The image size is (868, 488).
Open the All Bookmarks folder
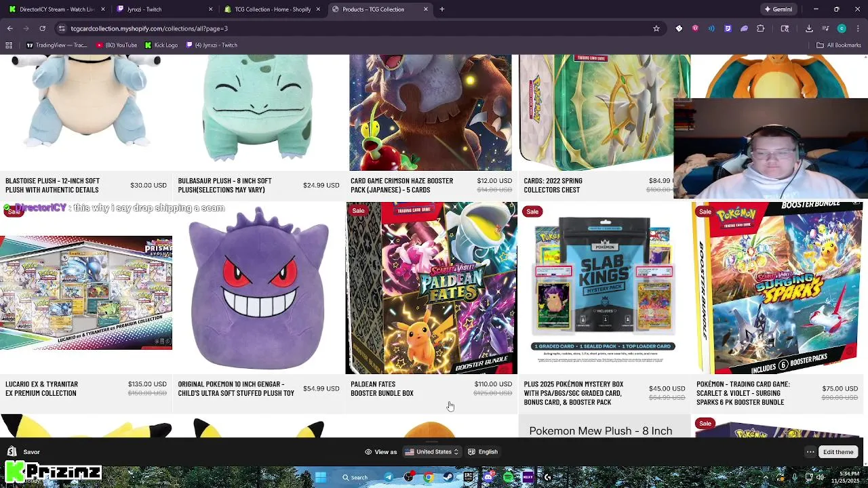coord(839,45)
